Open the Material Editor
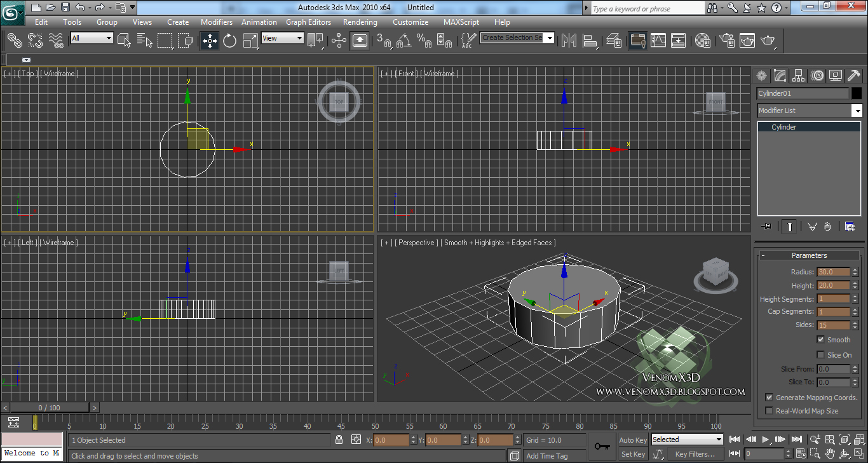Image resolution: width=868 pixels, height=463 pixels. tap(702, 41)
